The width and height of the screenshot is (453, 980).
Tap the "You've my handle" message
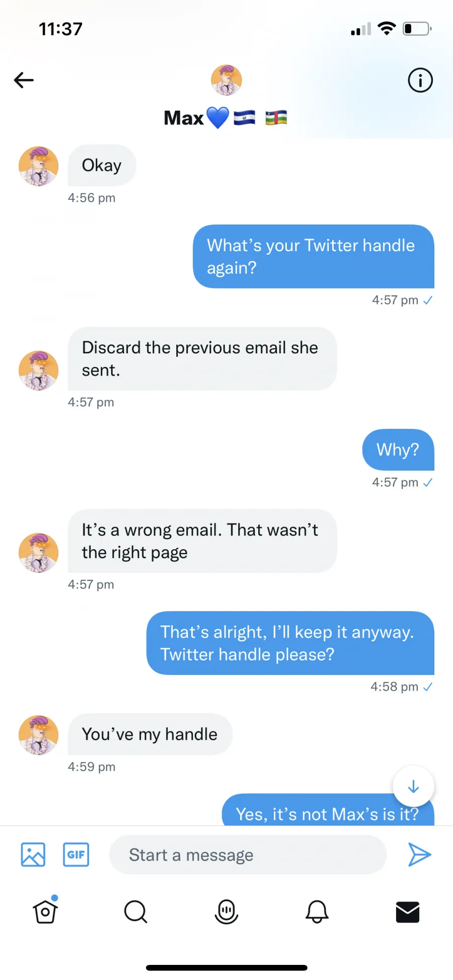click(x=150, y=734)
